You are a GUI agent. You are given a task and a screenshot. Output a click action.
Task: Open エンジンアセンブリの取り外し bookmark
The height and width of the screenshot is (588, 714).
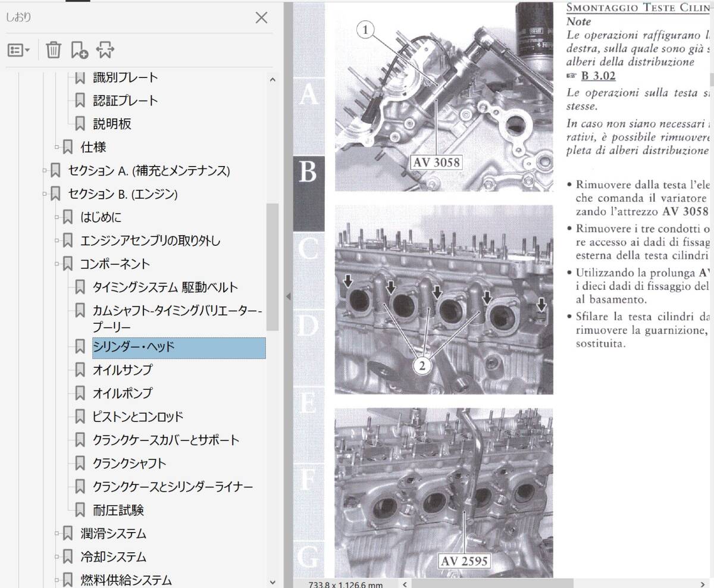(150, 241)
